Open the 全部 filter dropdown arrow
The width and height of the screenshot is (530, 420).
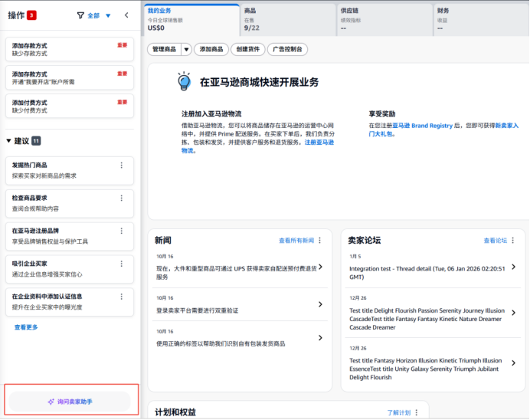pyautogui.click(x=108, y=15)
